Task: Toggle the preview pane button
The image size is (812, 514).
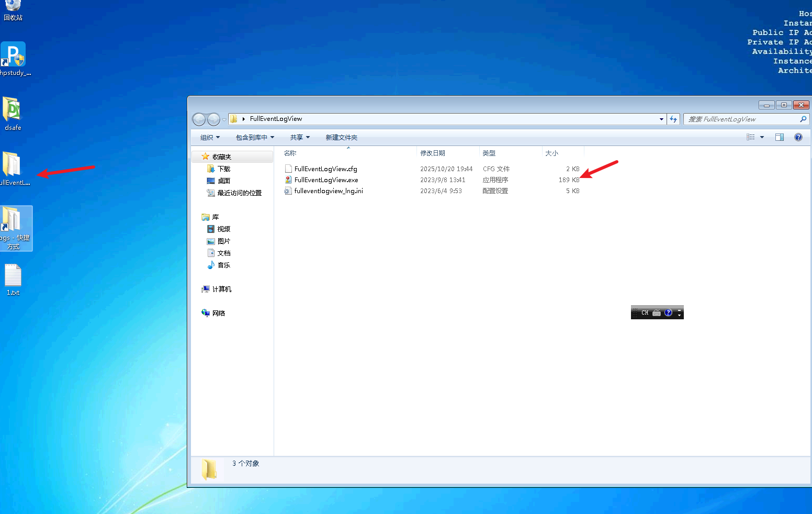Action: coord(780,137)
